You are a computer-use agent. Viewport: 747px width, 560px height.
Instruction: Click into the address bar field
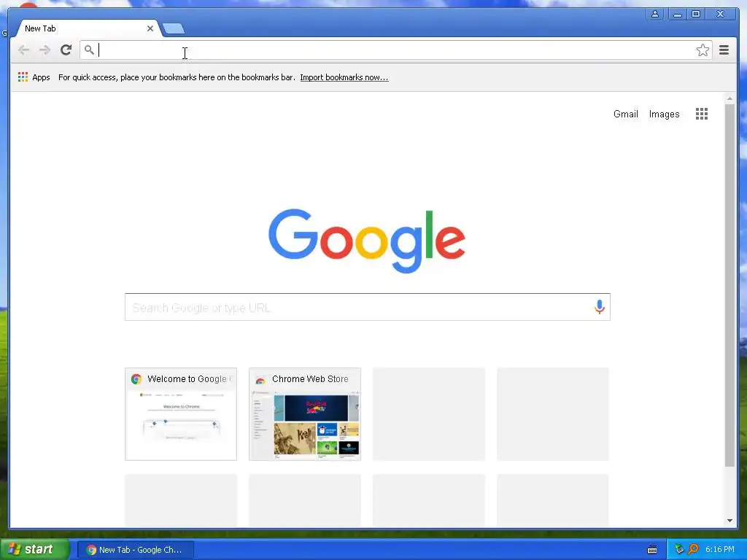395,50
